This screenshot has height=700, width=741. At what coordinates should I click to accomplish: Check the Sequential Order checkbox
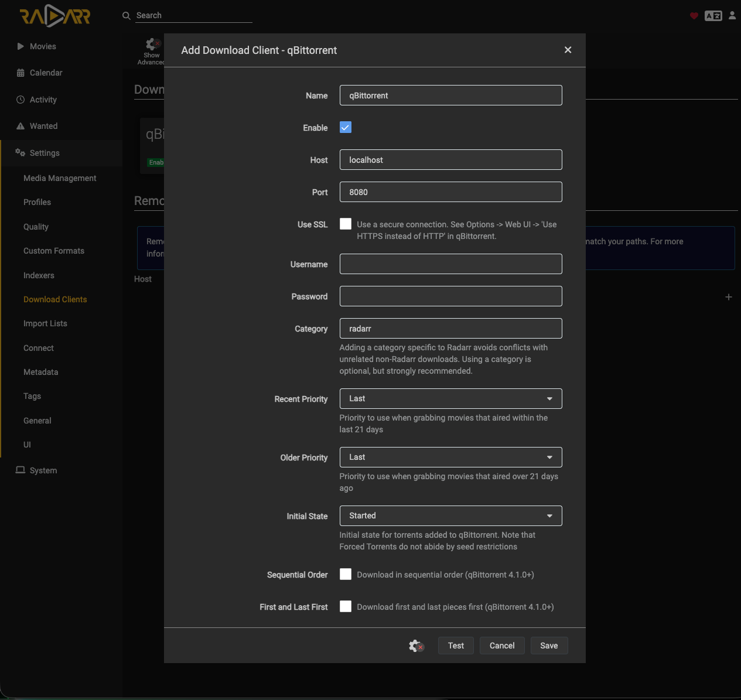point(346,574)
